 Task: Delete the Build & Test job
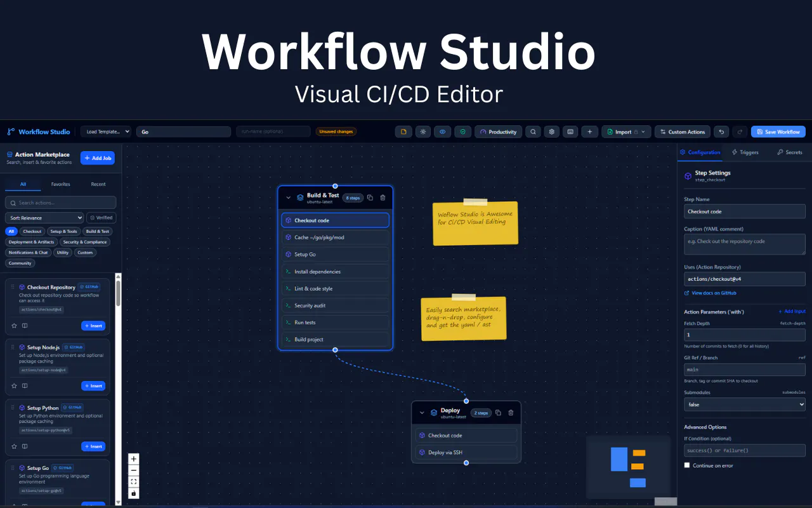pyautogui.click(x=383, y=197)
